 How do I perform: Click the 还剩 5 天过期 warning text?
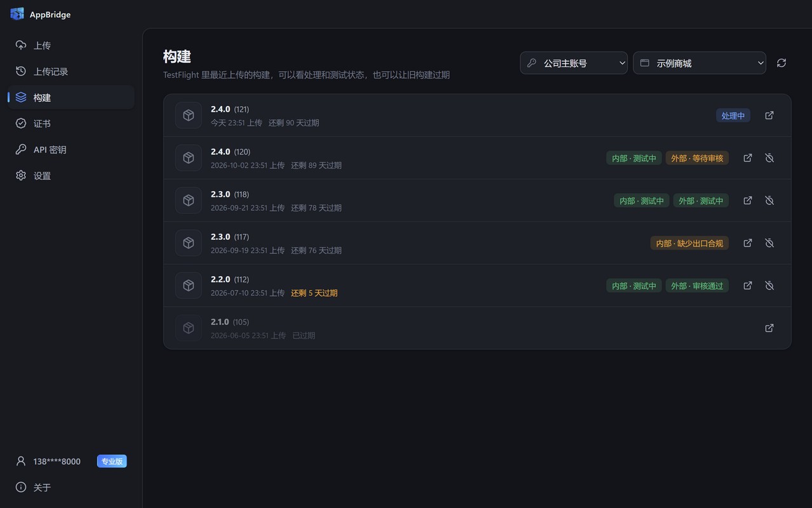(x=314, y=293)
